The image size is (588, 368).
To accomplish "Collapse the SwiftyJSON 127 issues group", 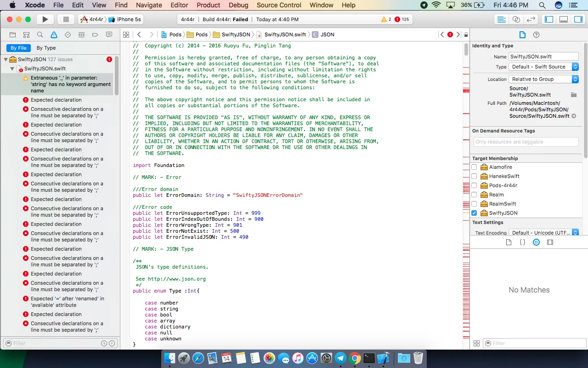I will tap(6, 59).
